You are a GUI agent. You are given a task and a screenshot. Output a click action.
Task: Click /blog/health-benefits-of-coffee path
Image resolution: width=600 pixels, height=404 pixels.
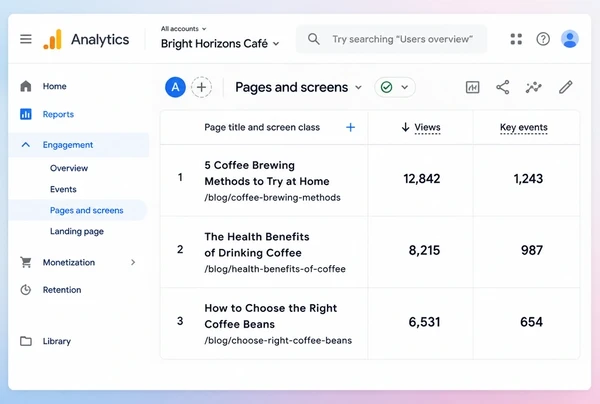[x=275, y=269]
